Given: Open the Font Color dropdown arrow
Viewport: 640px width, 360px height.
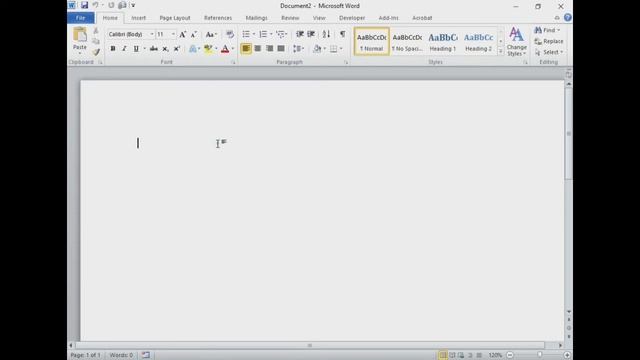Looking at the screenshot, I should tap(233, 49).
